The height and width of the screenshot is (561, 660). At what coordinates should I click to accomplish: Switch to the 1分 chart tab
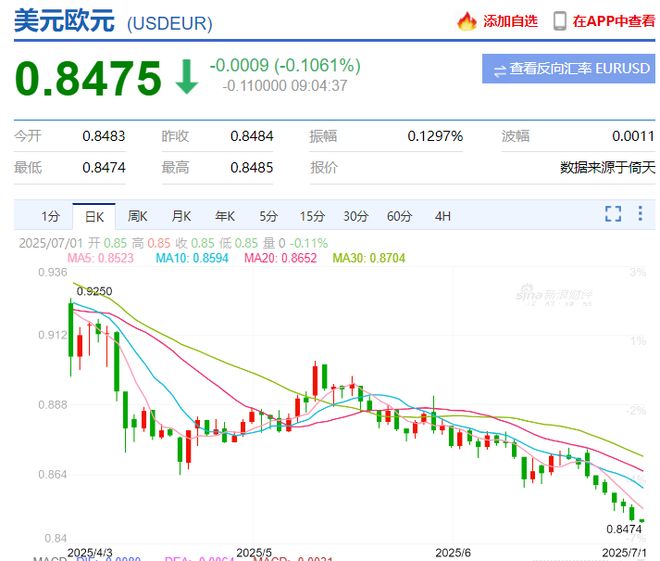pos(51,216)
